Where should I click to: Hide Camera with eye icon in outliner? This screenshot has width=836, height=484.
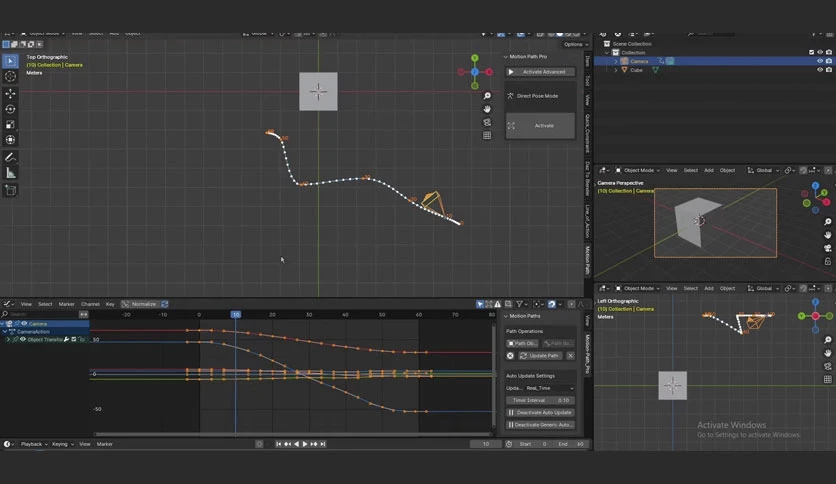[x=820, y=61]
